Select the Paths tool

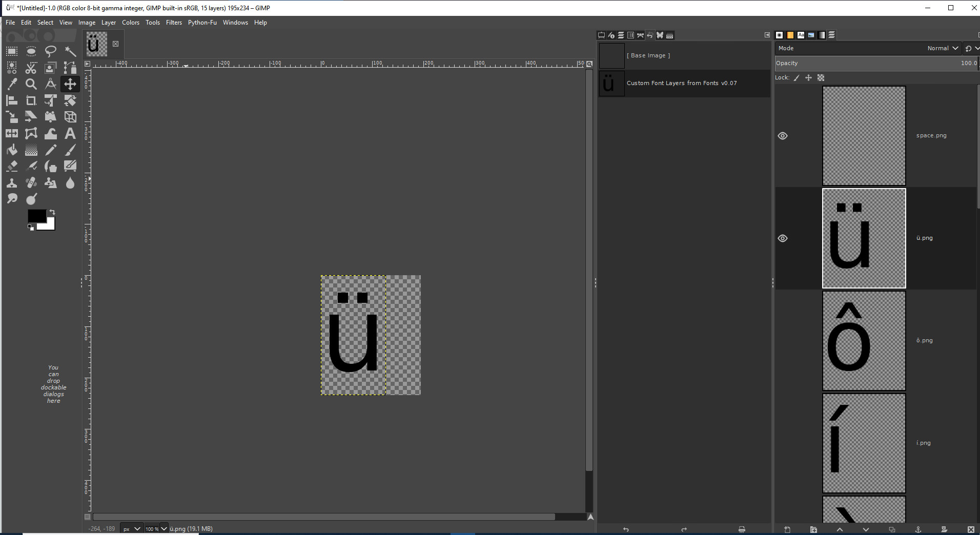(70, 68)
